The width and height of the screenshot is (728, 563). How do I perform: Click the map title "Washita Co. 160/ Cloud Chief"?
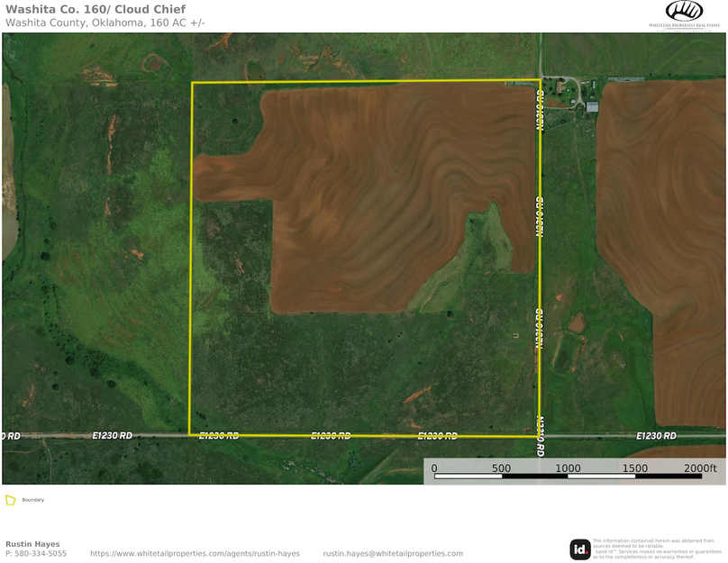click(96, 10)
